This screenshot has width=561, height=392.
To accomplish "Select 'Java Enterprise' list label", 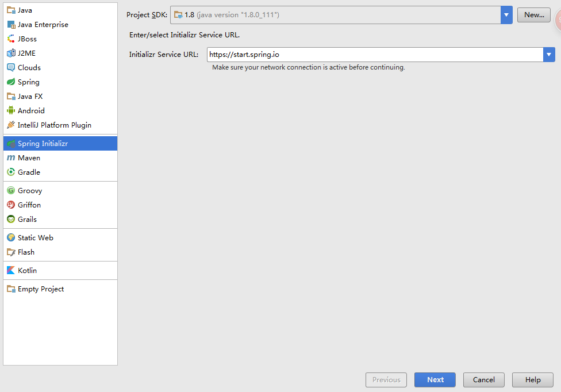I will pyautogui.click(x=43, y=25).
